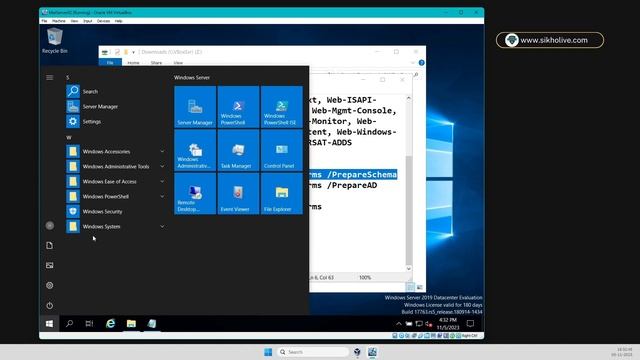640x360 pixels.
Task: Open the Home tab in File Explorer
Action: pos(133,63)
